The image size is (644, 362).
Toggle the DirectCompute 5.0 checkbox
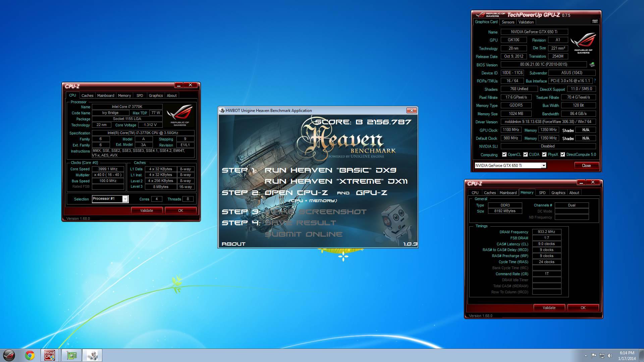click(x=562, y=155)
